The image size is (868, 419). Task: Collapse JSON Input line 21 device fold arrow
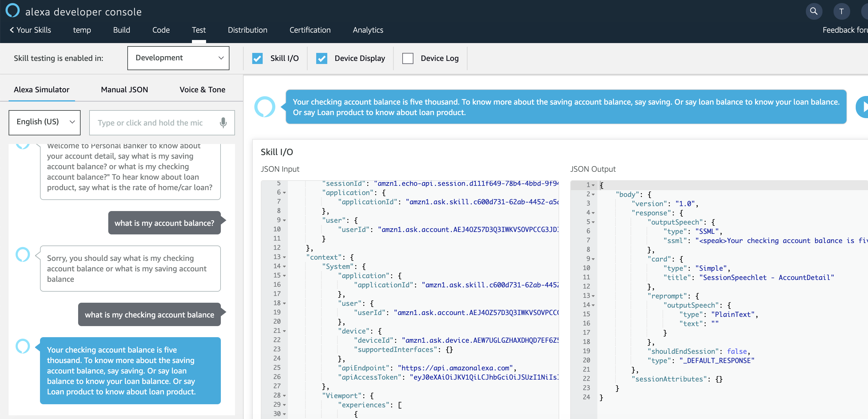tap(285, 331)
